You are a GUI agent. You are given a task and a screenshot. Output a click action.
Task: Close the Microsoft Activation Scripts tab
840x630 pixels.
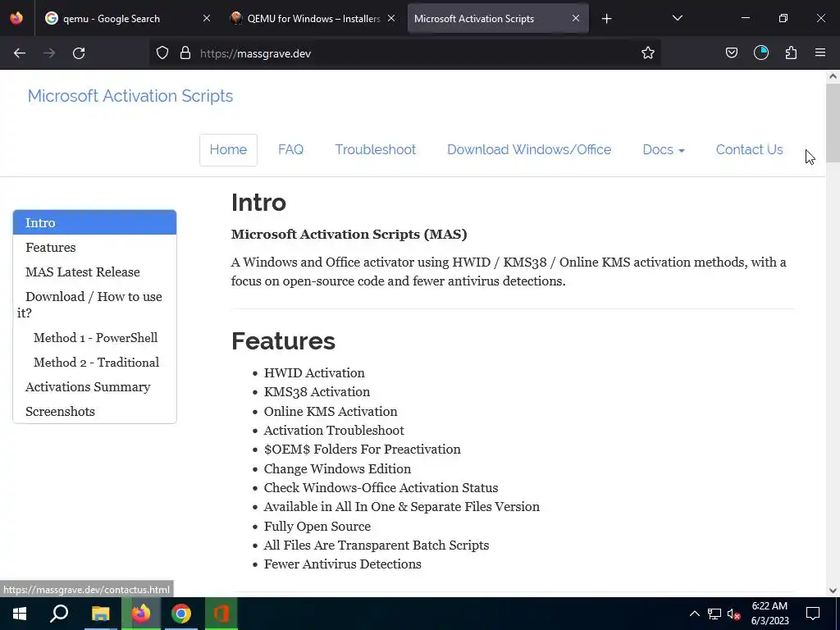point(575,19)
